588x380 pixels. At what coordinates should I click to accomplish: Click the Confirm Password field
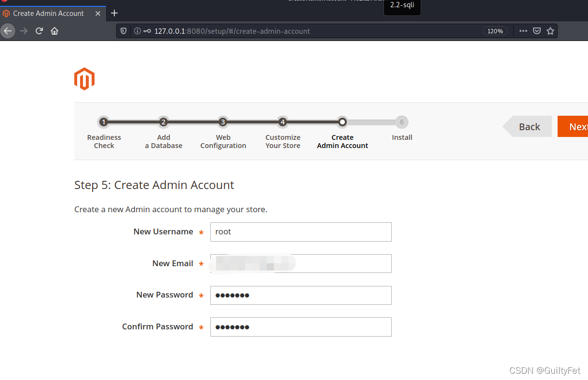tap(301, 327)
